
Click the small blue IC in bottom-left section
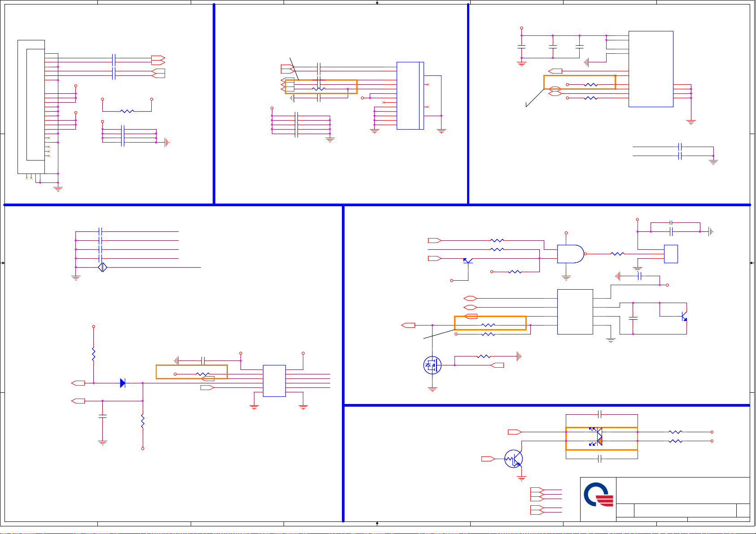pos(274,381)
